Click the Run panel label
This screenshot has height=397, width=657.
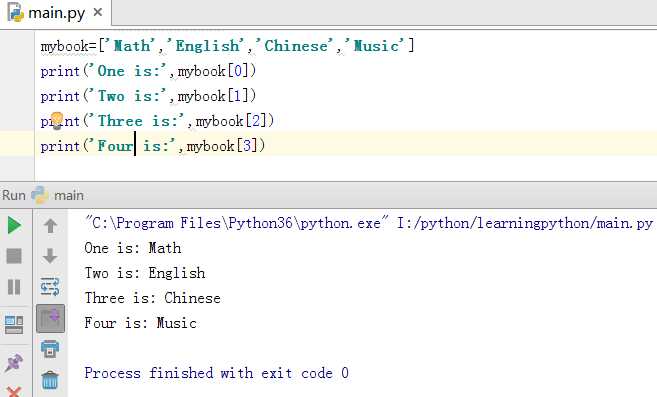coord(14,195)
